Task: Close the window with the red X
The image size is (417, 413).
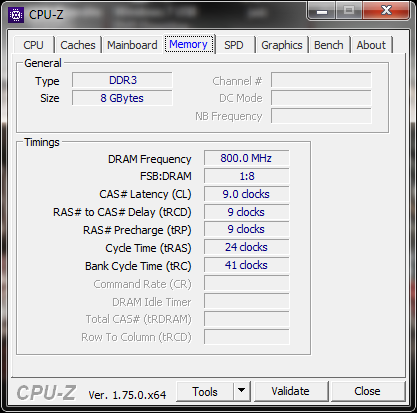Action: click(386, 11)
